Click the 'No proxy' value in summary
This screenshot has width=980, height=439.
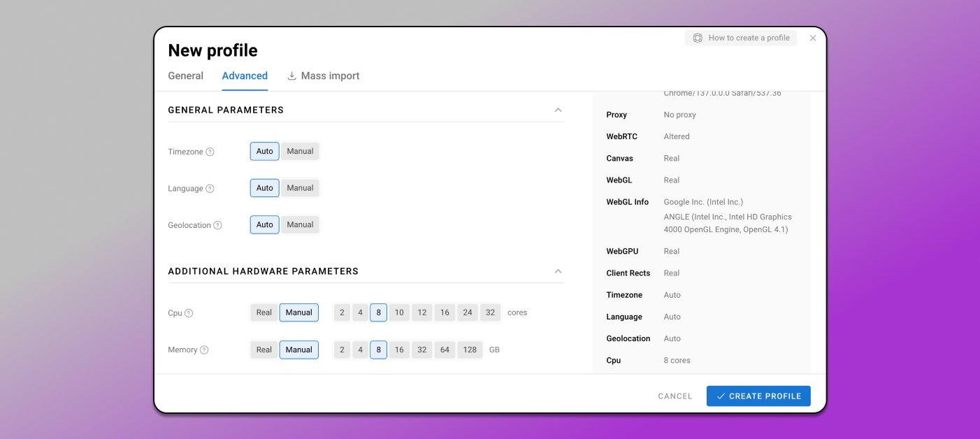click(680, 115)
